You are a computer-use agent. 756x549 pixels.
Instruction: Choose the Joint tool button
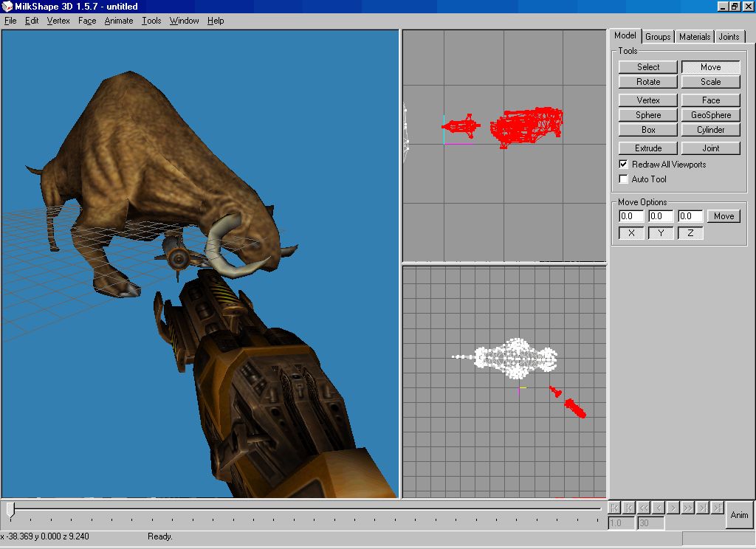tap(711, 148)
